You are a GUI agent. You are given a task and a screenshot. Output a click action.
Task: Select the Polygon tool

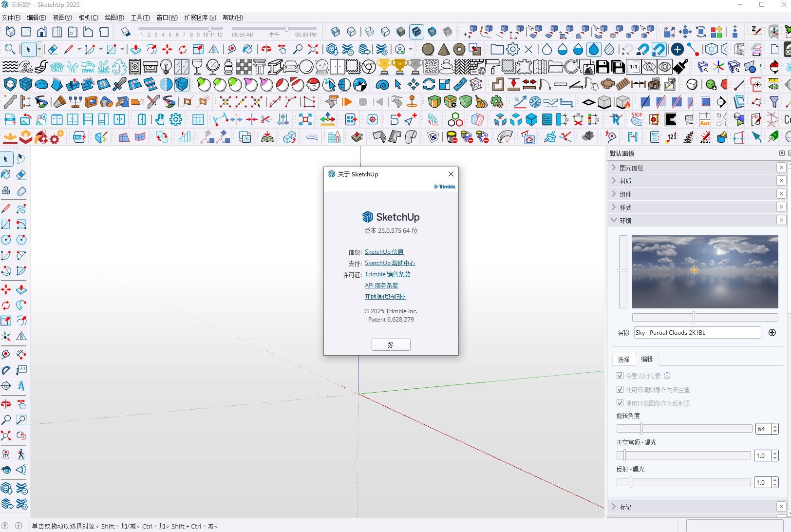(21, 240)
